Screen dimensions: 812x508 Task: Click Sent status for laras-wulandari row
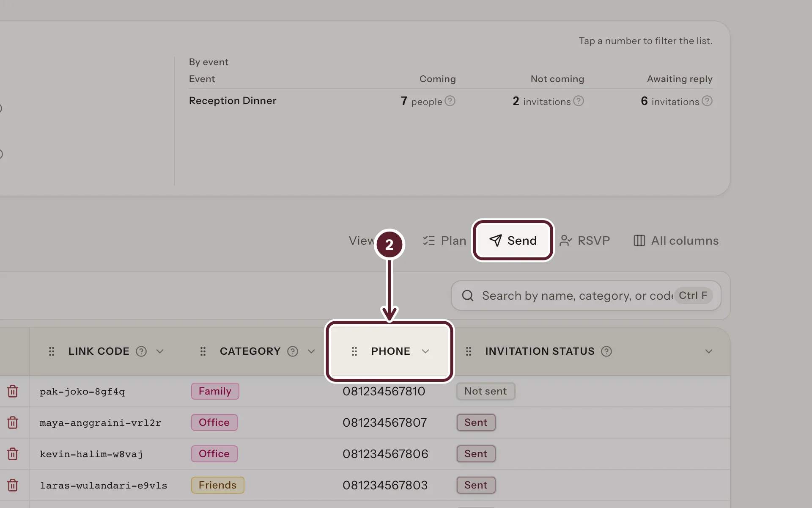click(x=476, y=485)
